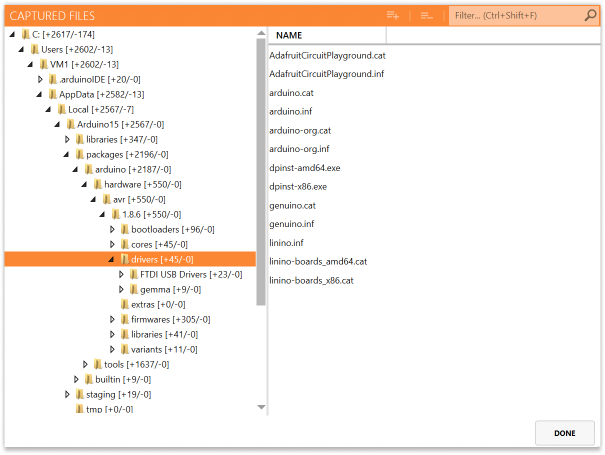Collapse the AppData folder node
This screenshot has height=455, width=605.
point(39,95)
